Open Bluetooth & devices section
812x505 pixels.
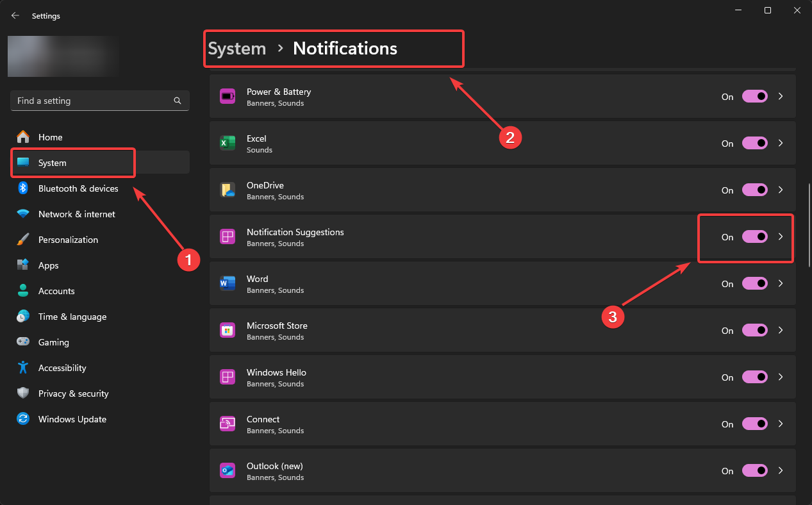click(78, 188)
